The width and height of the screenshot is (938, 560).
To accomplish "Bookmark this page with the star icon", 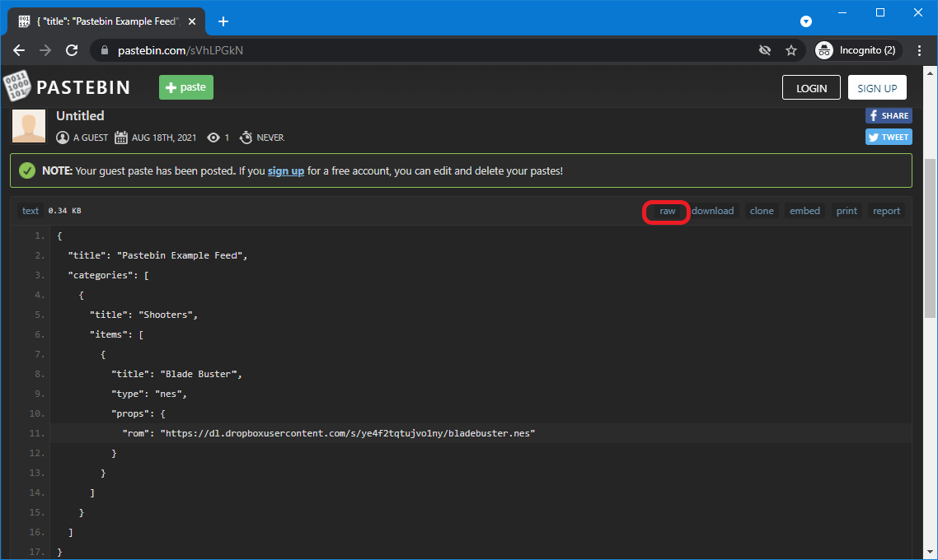I will (790, 50).
